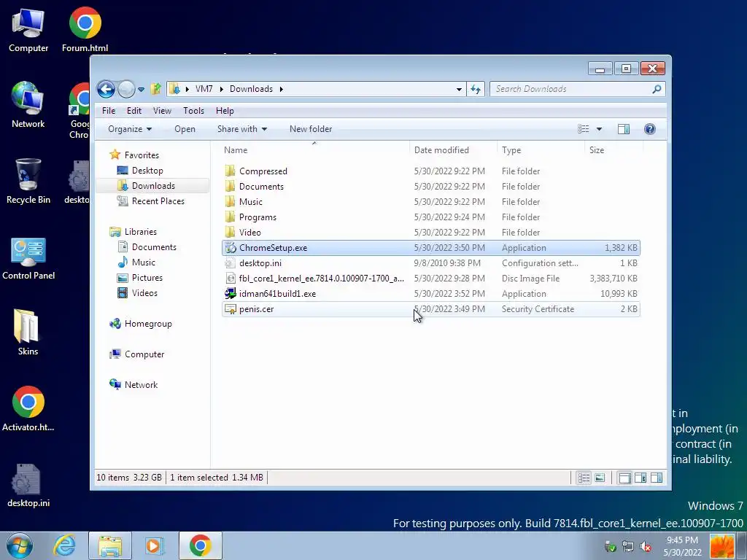Click the Recycle Bin desktop icon

pyautogui.click(x=28, y=181)
